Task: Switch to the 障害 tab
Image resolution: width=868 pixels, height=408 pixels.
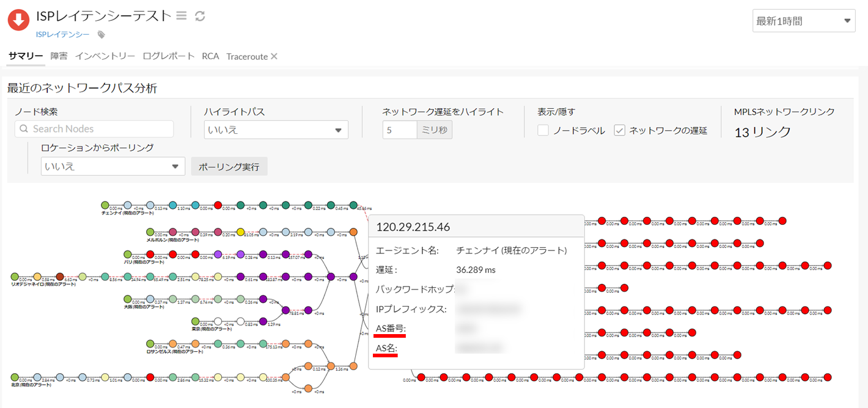Action: point(59,56)
